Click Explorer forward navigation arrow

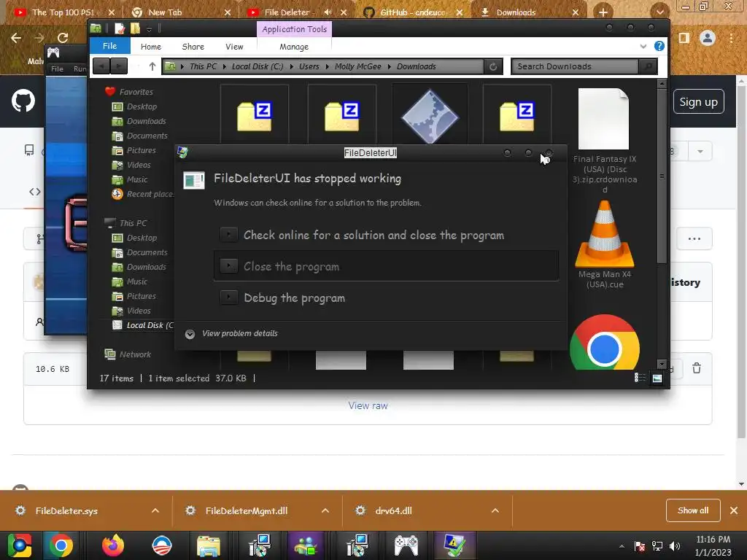coord(119,66)
